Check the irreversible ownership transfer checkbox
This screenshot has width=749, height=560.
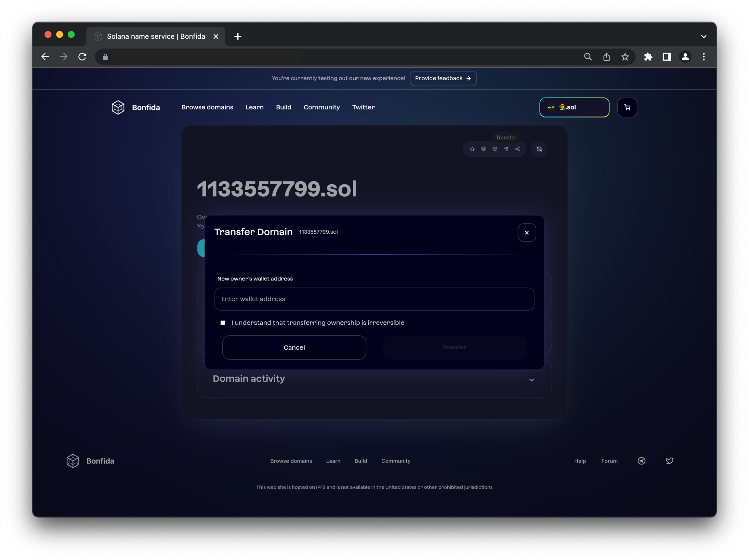pos(223,323)
